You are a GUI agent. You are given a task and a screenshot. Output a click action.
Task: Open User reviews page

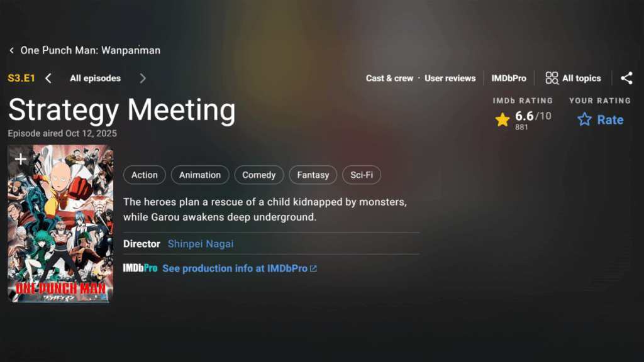tap(450, 79)
